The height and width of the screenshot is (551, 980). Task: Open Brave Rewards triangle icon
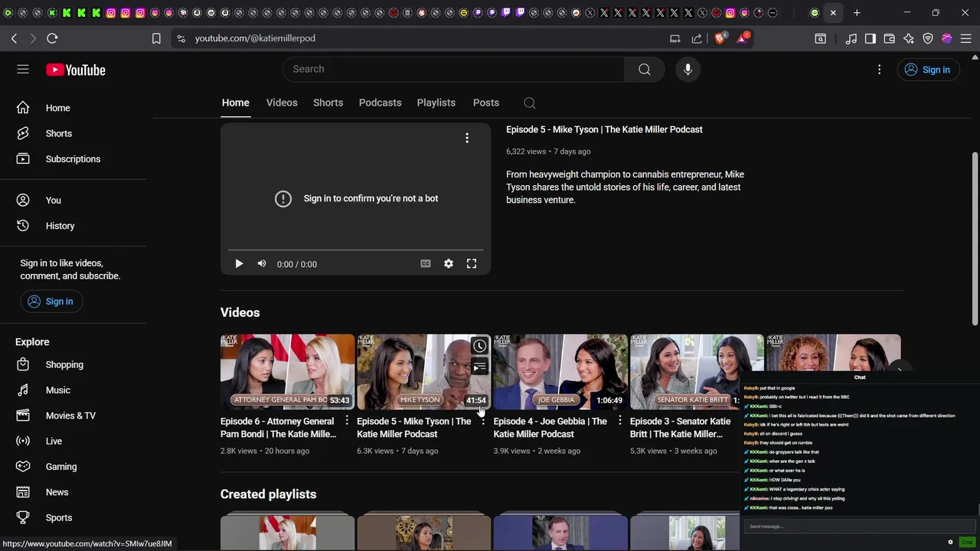pos(742,38)
